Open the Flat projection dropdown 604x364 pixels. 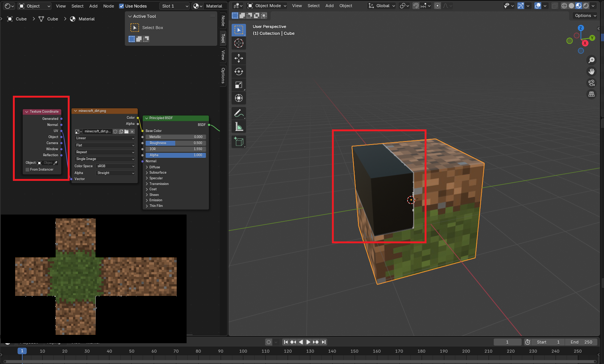[105, 145]
